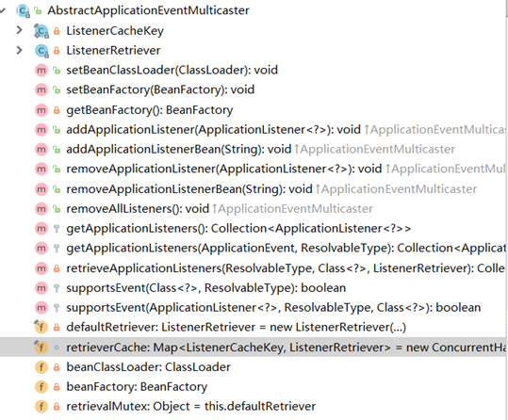
Task: Click the ListenerRetriever class icon
Action: click(41, 51)
